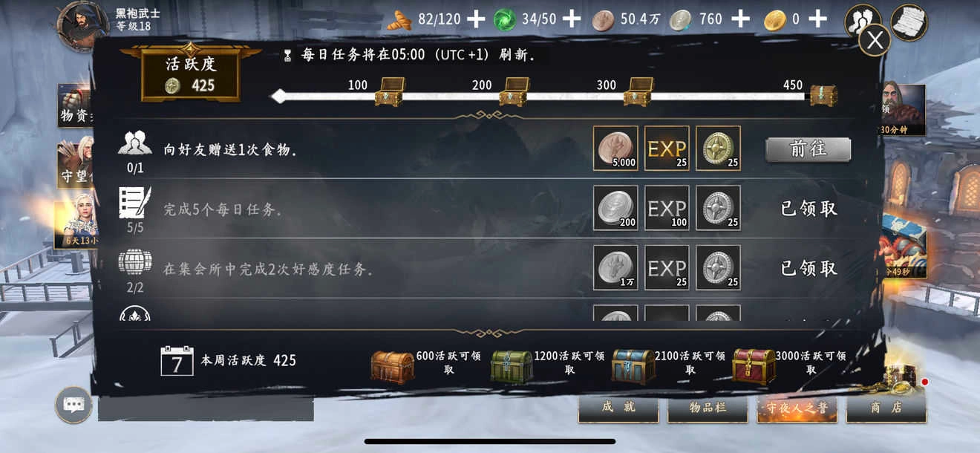The height and width of the screenshot is (453, 980).
Task: Open the player avatar profile portrait
Action: 83,25
